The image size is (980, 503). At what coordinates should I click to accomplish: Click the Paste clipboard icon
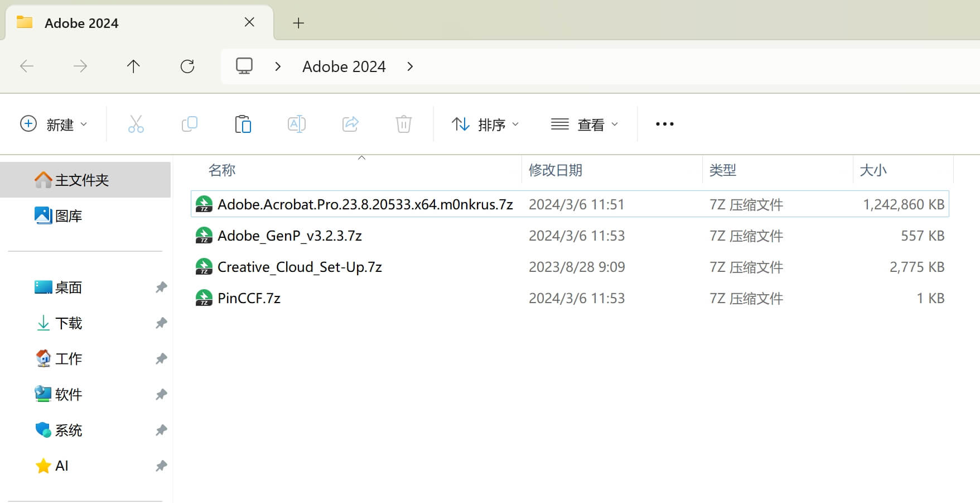[x=243, y=124]
